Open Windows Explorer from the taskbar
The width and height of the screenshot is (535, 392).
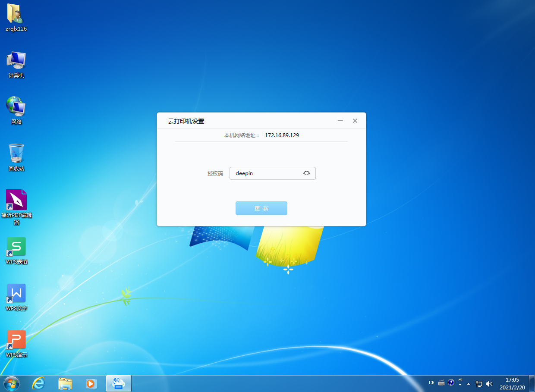(x=65, y=383)
